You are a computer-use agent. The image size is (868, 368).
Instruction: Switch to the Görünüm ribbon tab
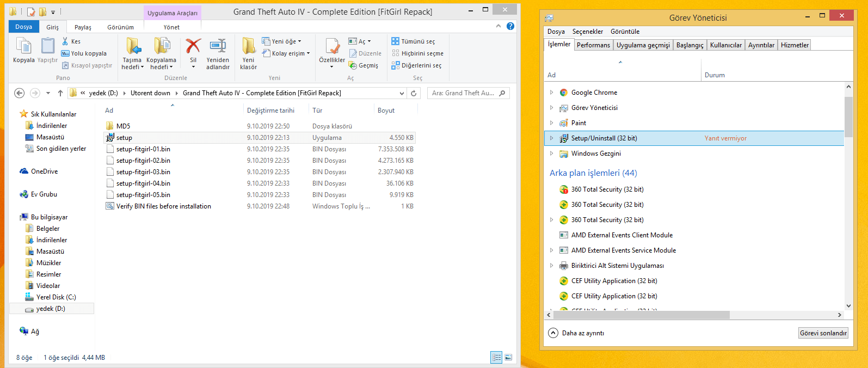[x=120, y=27]
